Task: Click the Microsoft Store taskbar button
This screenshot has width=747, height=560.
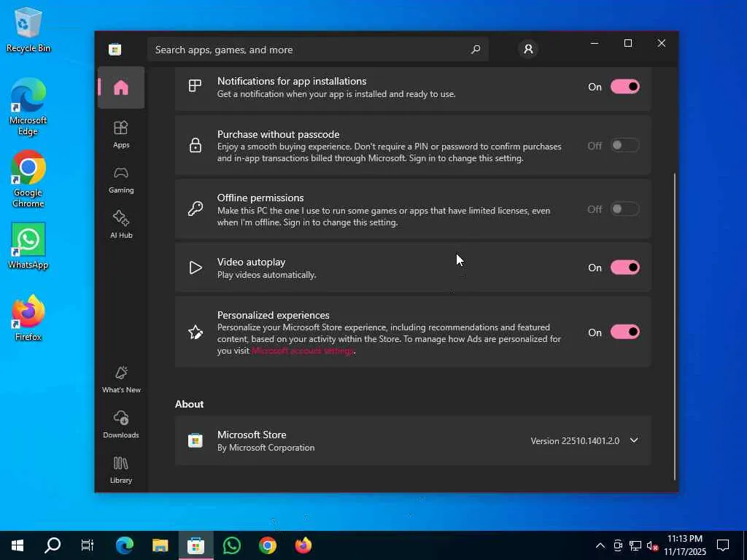Action: (196, 545)
